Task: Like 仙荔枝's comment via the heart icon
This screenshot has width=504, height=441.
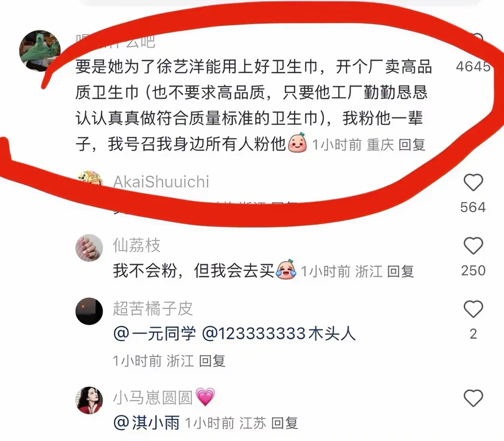Action: click(473, 246)
